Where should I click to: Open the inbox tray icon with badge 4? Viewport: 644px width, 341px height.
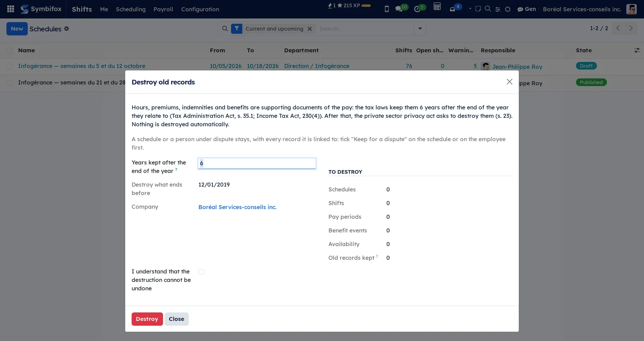[x=455, y=8]
